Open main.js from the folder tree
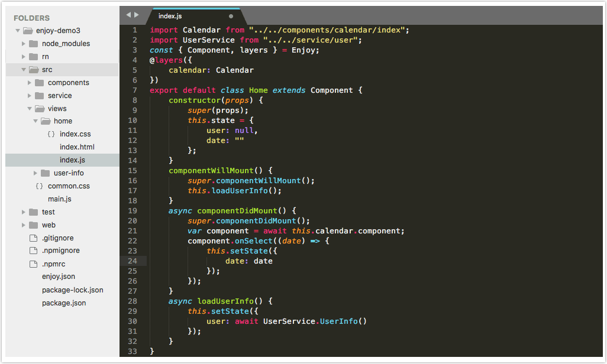 point(60,199)
